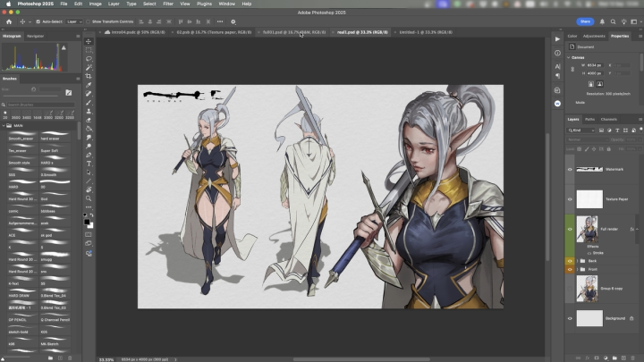Screen dimensions: 644x362
Task: Open the Filter menu
Action: coord(168,4)
